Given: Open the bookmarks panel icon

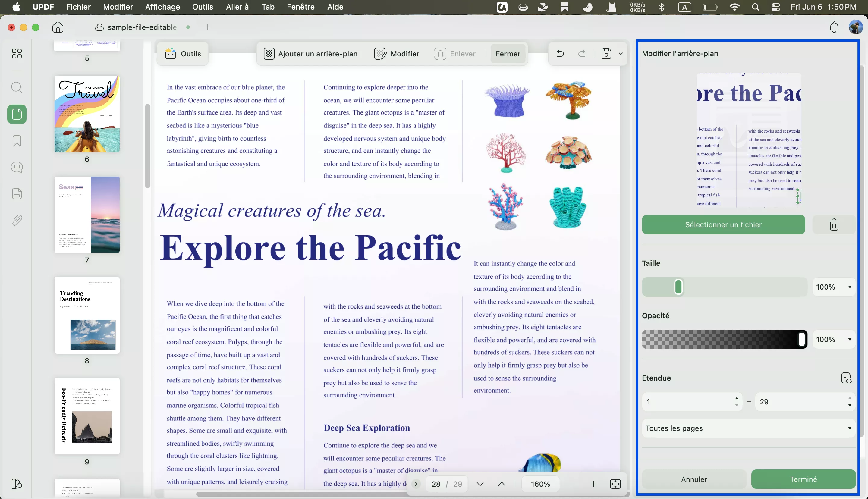Looking at the screenshot, I should (17, 140).
